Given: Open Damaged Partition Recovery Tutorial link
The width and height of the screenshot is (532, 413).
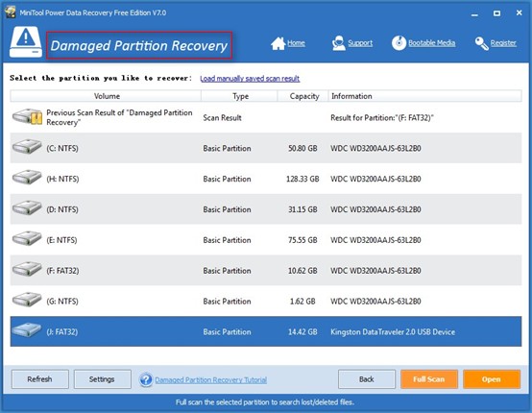Looking at the screenshot, I should [210, 379].
